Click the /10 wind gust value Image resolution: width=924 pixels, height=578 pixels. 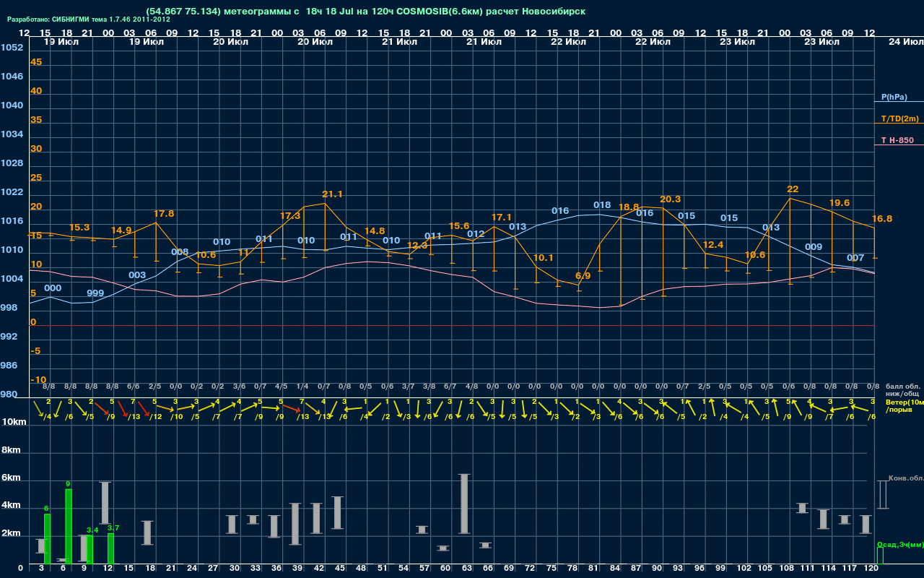[176, 417]
